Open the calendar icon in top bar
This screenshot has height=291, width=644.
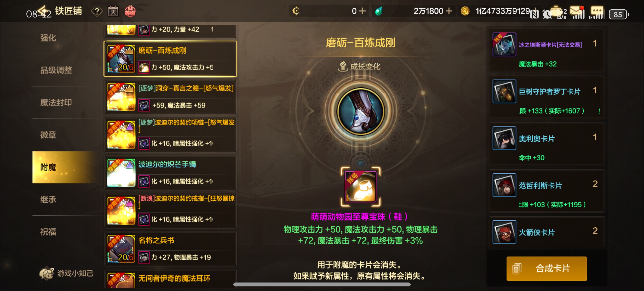point(113,11)
